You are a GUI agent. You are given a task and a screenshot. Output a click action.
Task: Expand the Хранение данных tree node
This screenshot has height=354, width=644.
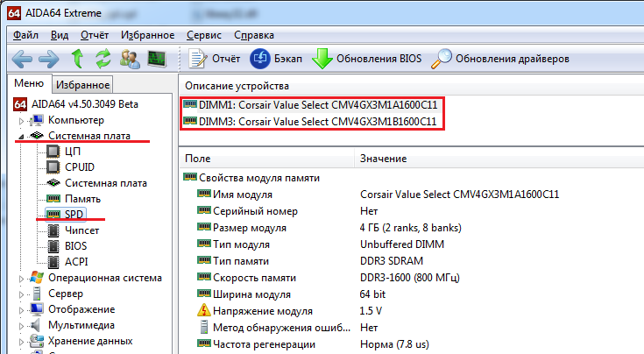(x=21, y=342)
